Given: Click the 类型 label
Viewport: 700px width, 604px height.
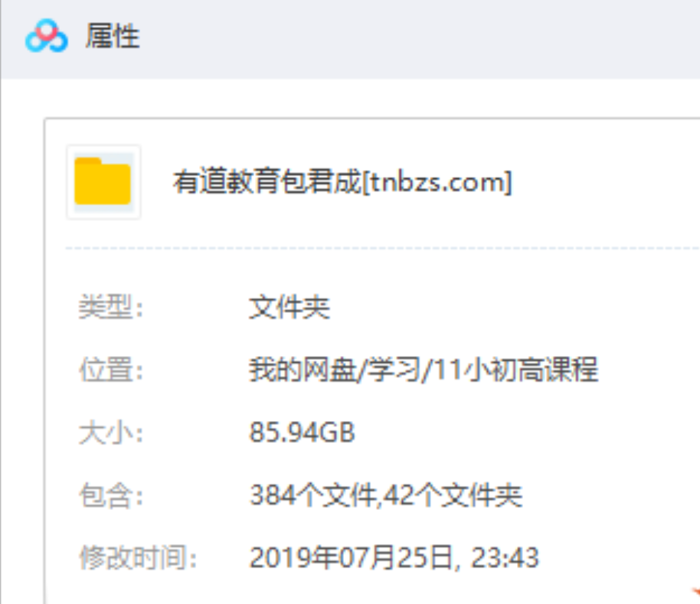Looking at the screenshot, I should [x=111, y=307].
